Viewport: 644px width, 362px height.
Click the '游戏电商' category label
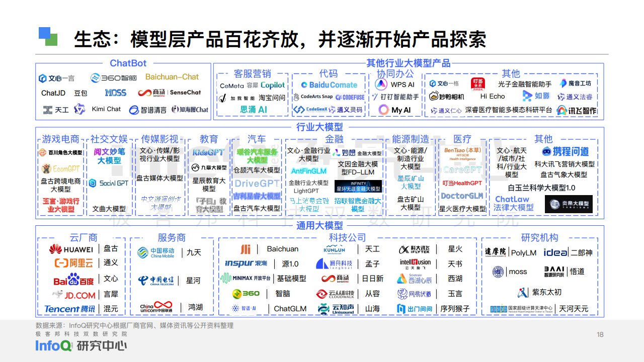pyautogui.click(x=60, y=139)
